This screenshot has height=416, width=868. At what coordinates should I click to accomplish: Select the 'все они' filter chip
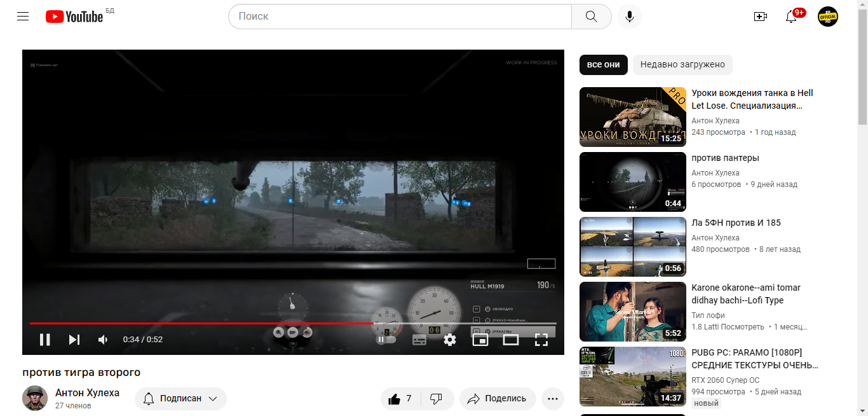tap(603, 65)
